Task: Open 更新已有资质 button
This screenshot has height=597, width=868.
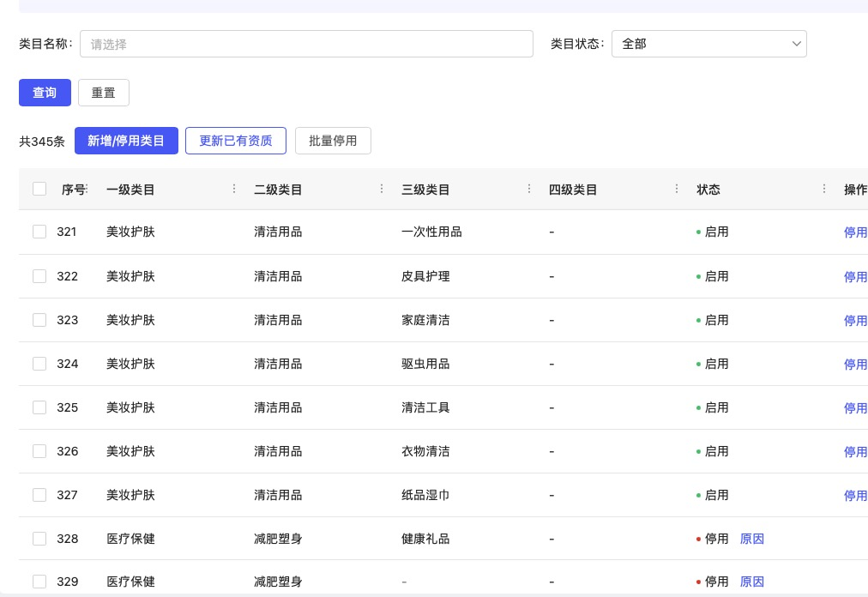Action: 235,141
